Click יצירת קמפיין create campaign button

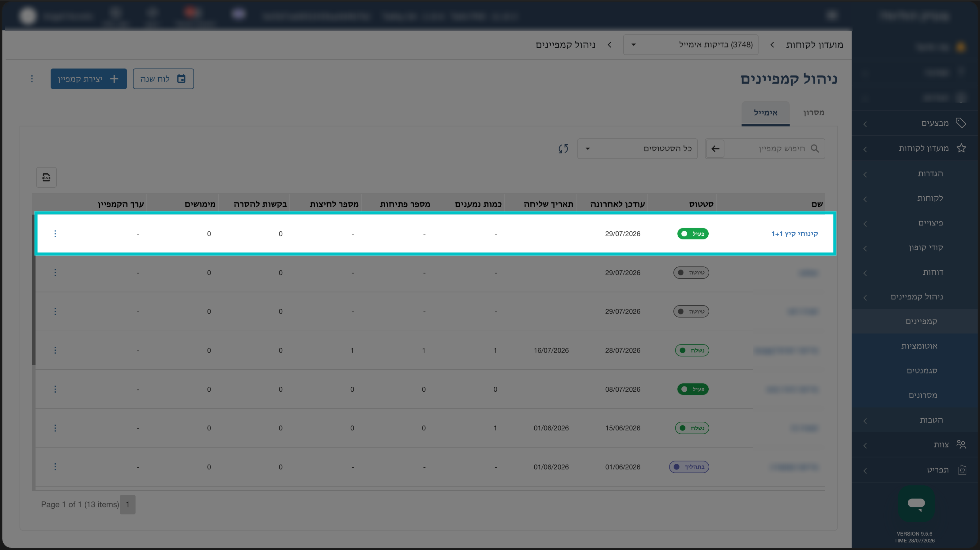click(x=89, y=79)
